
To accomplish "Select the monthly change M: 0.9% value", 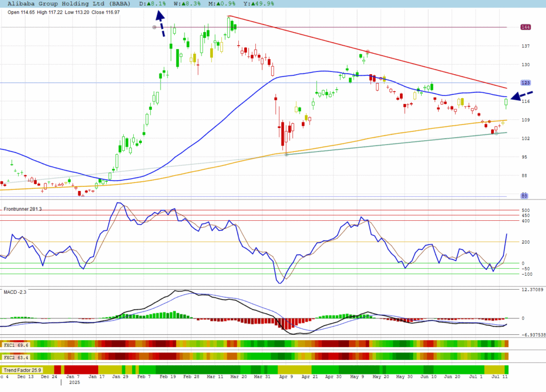I will point(222,4).
